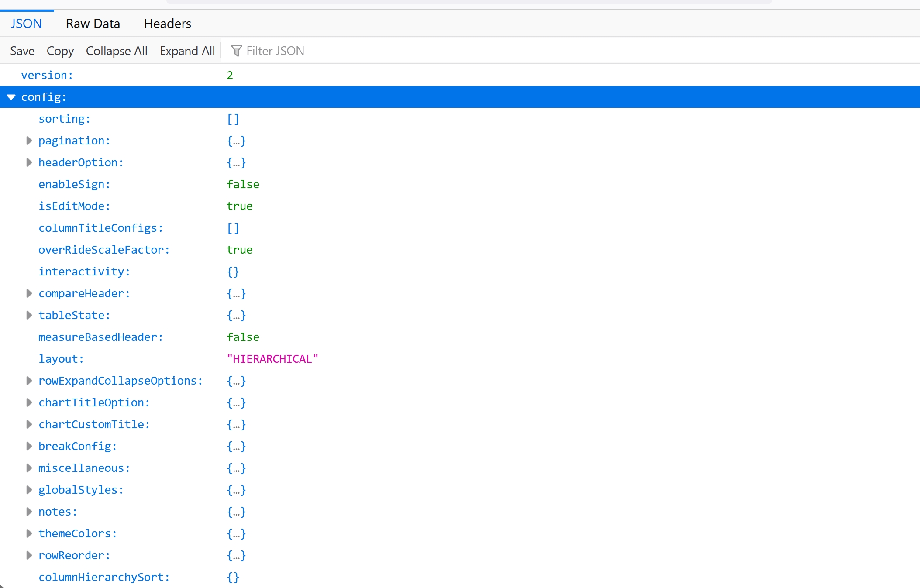Switch to the Raw Data tab
This screenshot has height=588, width=920.
coord(93,24)
